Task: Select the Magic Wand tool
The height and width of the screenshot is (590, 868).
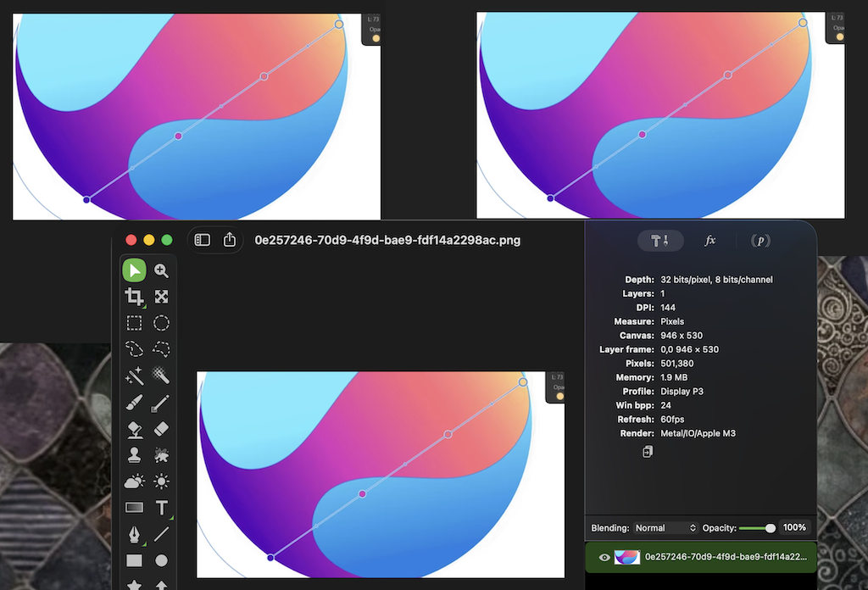Action: coord(134,376)
